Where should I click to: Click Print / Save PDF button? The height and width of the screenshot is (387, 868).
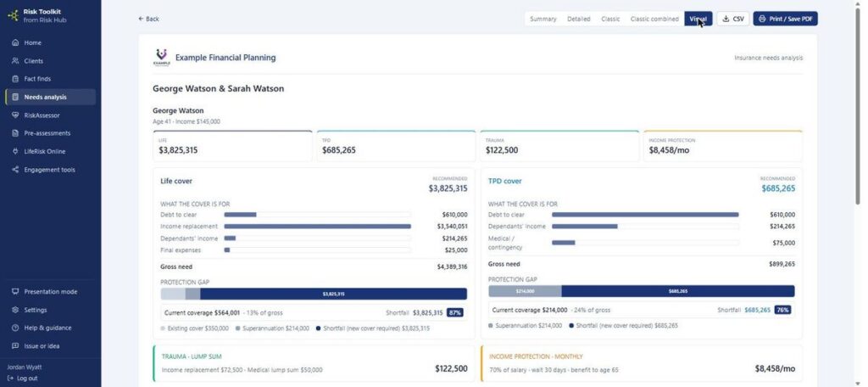[x=785, y=19]
